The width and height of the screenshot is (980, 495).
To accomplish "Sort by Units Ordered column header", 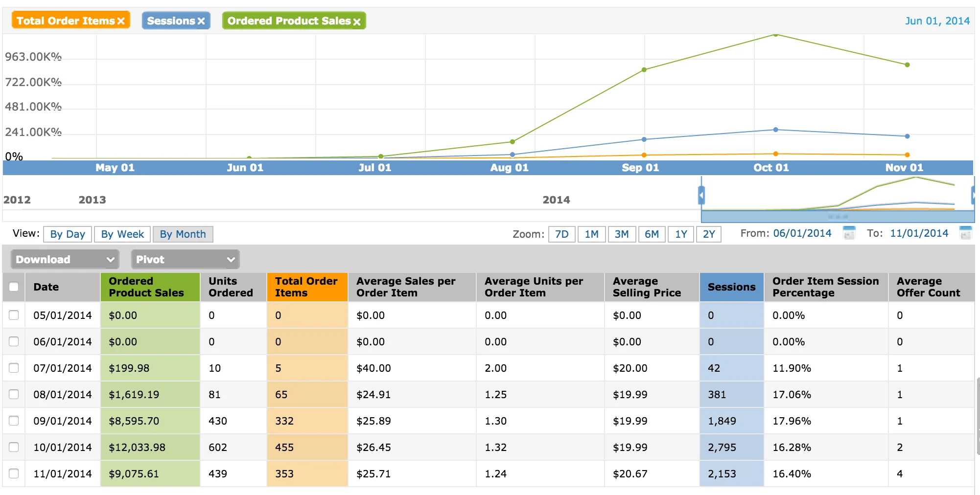I will (231, 287).
